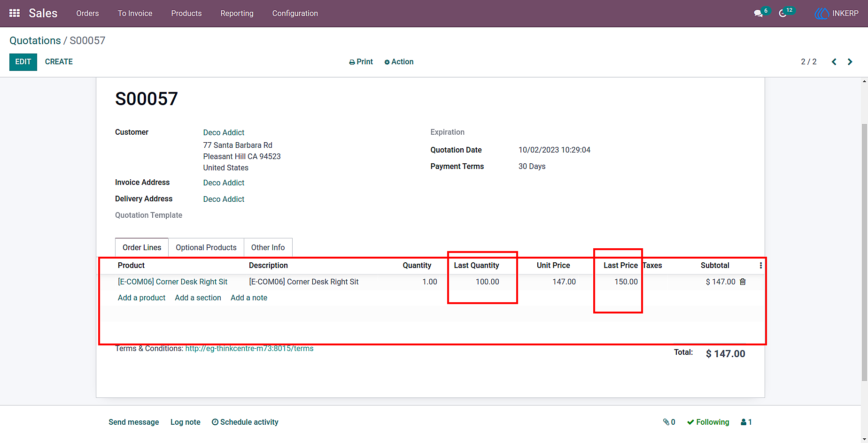This screenshot has height=443, width=868.
Task: Click the Last Price value 150.00
Action: [626, 282]
